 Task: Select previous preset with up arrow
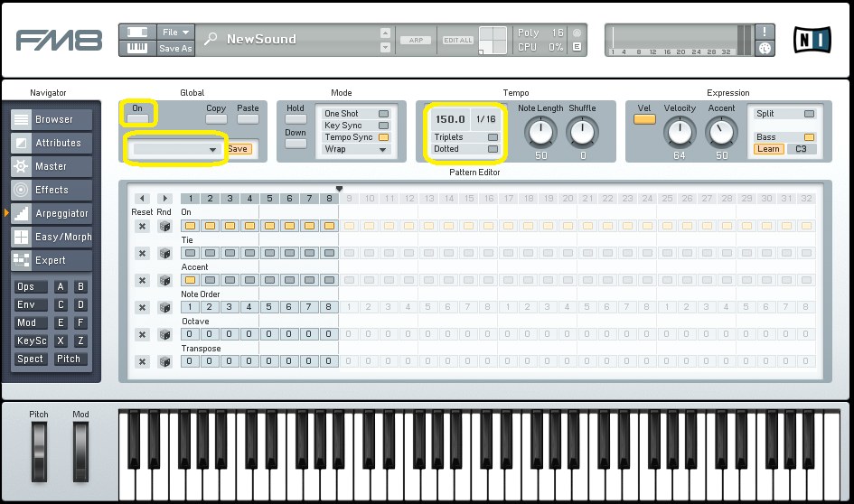pyautogui.click(x=385, y=33)
